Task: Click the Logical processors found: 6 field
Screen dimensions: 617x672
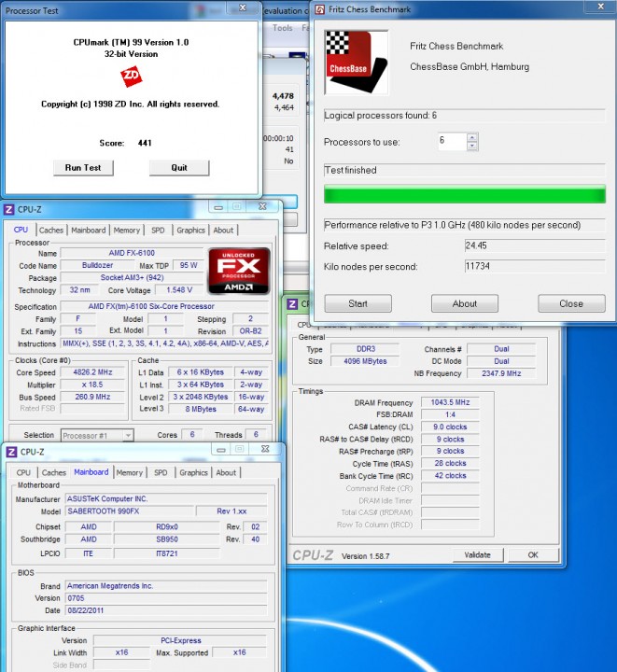Action: click(465, 116)
